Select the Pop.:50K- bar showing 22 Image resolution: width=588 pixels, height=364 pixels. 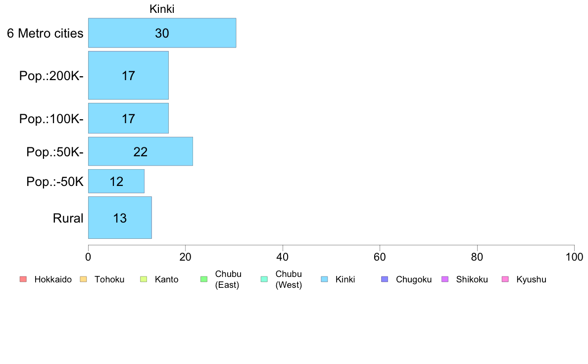click(140, 151)
